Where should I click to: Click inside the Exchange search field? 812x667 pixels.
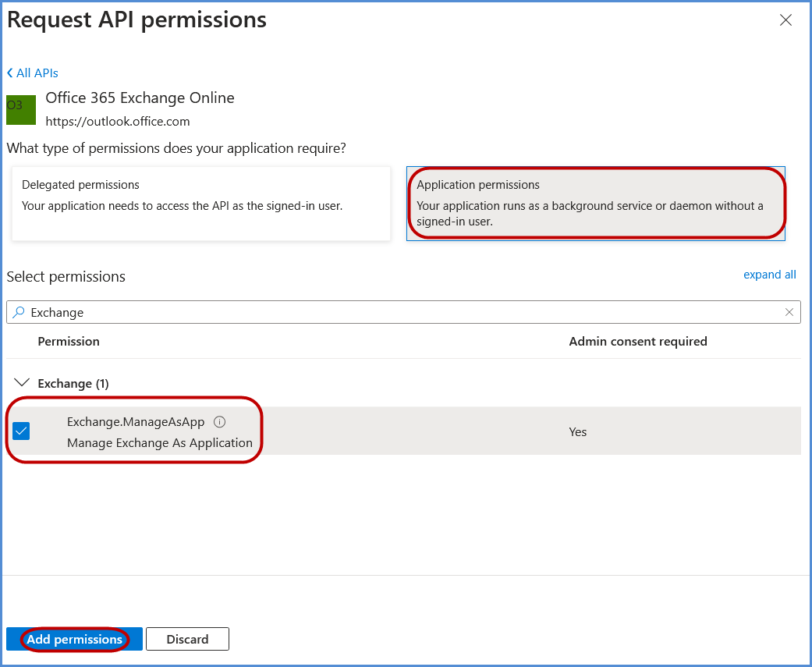click(x=390, y=312)
